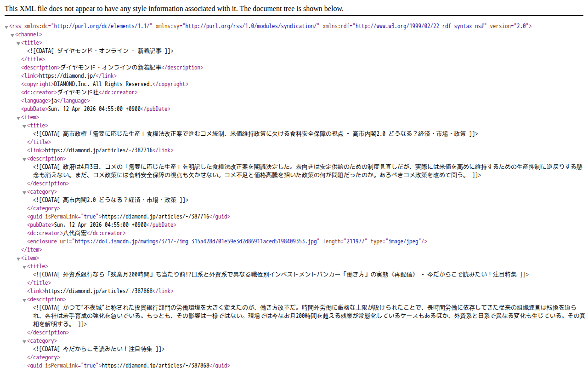Viewport: 588px width, 368px height.
Task: Collapse description node starting 政府は4月3日
Action: click(24, 159)
